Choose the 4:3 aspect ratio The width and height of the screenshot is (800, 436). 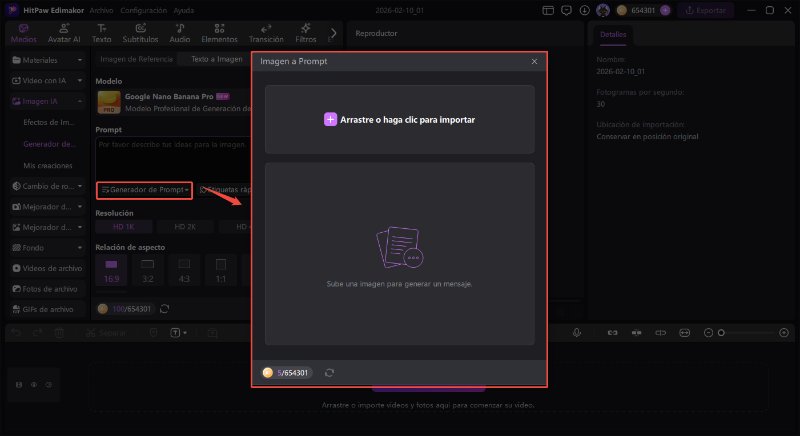184,271
